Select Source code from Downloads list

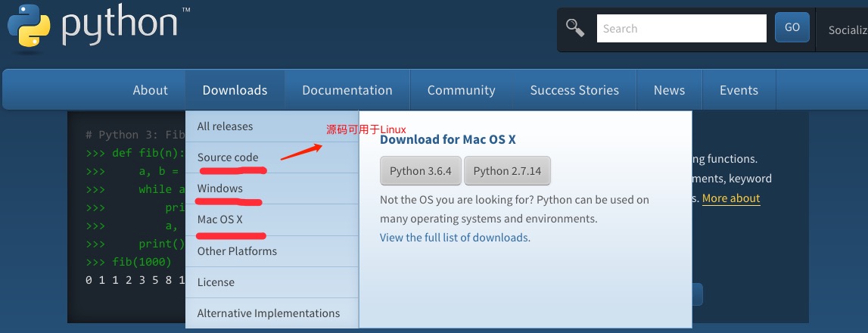coord(272,157)
